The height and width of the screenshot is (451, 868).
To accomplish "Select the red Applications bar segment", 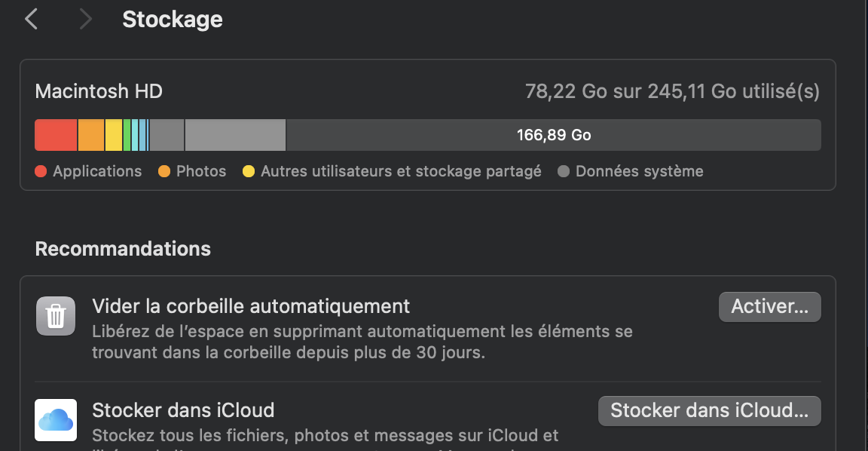I will (x=56, y=136).
